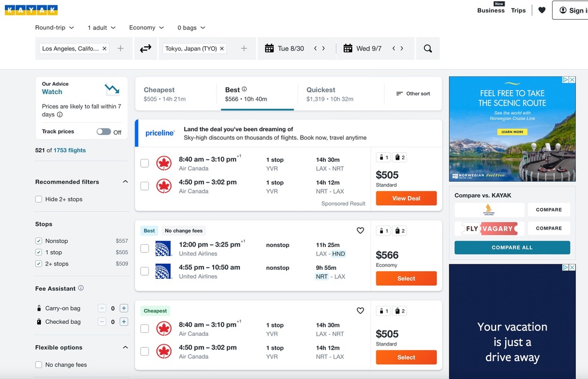The image size is (588, 379).
Task: Go to previous day for Tue 8/30
Action: (316, 49)
